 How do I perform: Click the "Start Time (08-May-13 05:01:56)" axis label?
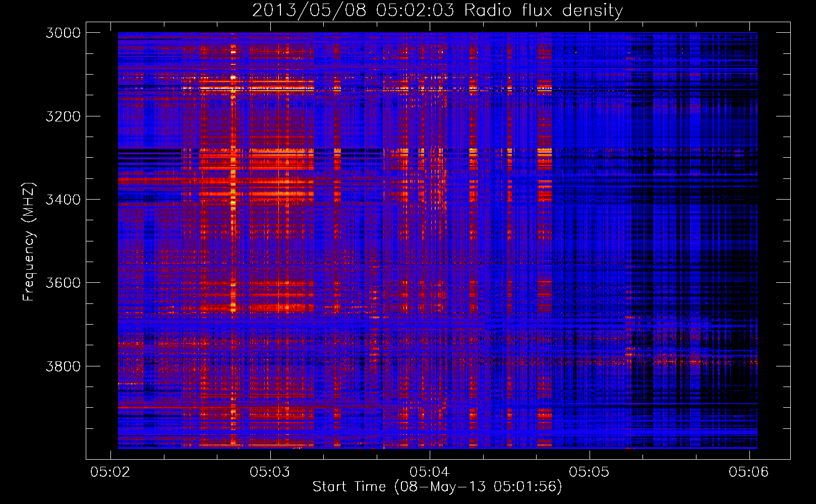437,487
